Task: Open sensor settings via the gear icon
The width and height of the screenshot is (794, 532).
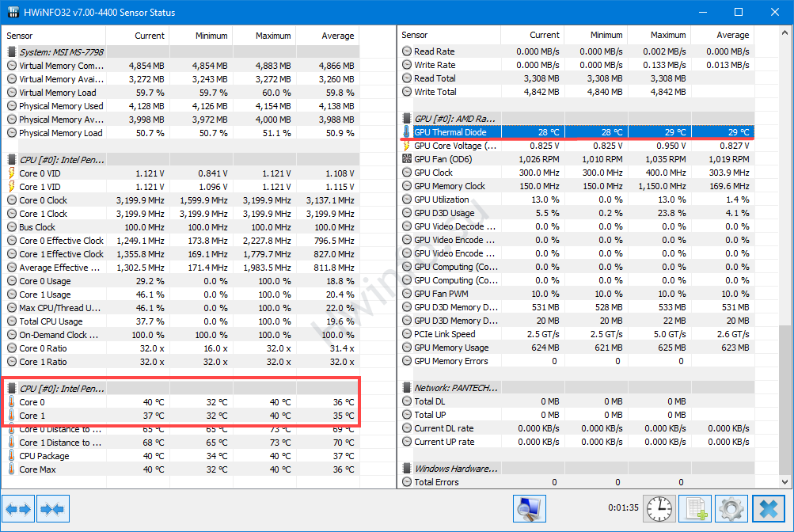Action: (731, 509)
